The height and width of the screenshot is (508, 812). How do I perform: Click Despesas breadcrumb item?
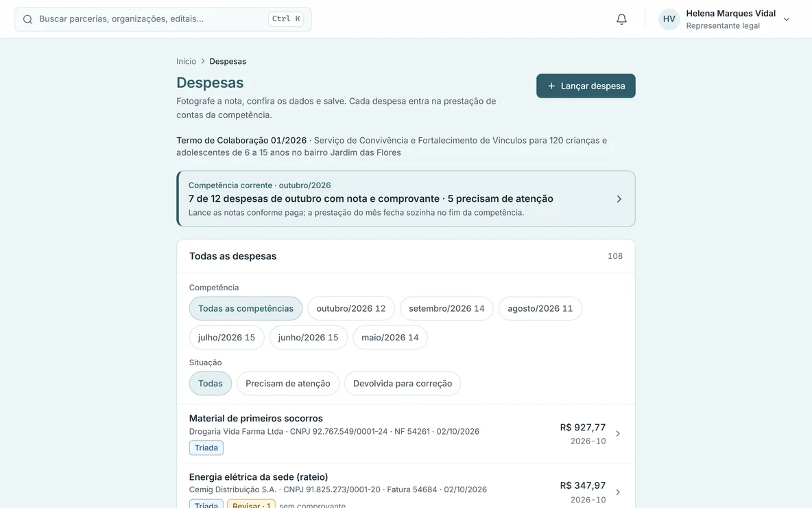(227, 61)
